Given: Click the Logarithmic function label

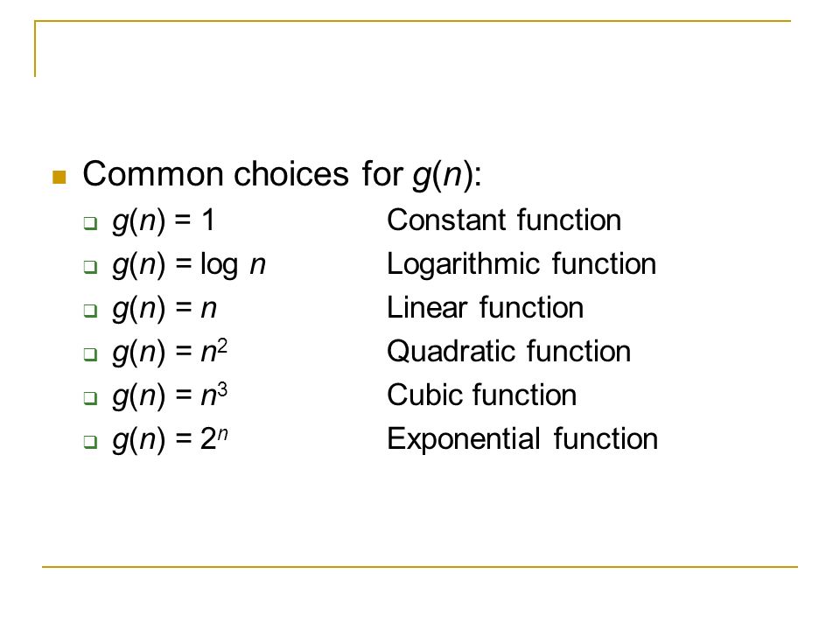Looking at the screenshot, I should [521, 264].
